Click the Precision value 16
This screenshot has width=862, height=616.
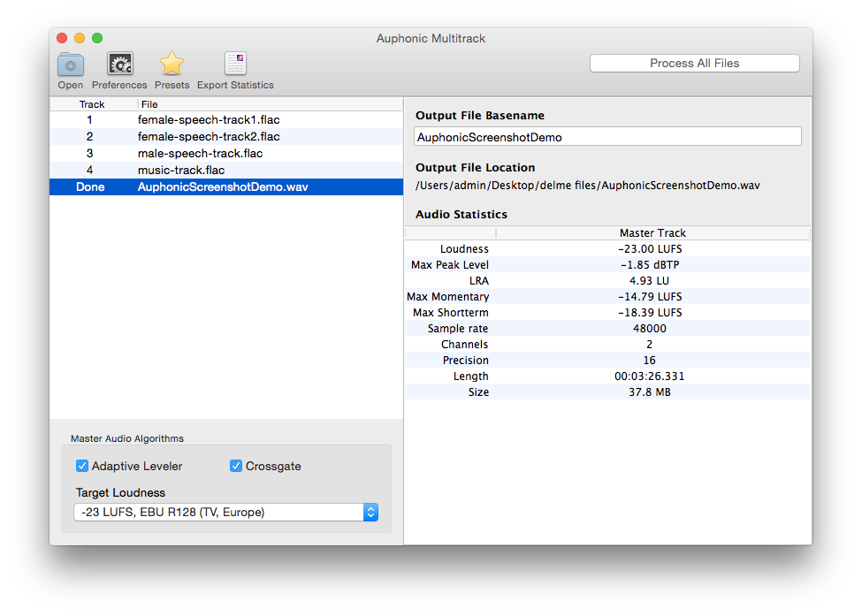pos(649,361)
